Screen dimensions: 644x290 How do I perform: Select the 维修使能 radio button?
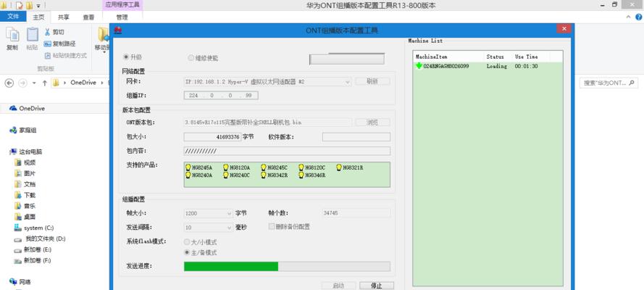[x=191, y=58]
